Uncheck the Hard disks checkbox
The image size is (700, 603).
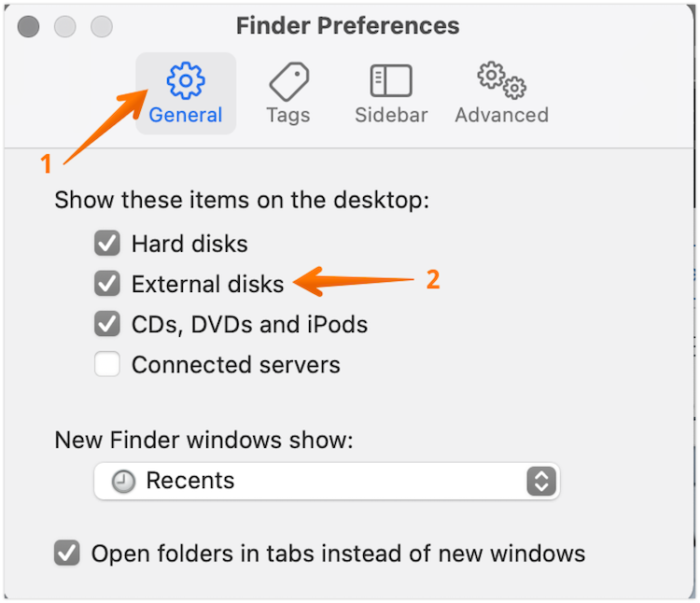click(107, 245)
